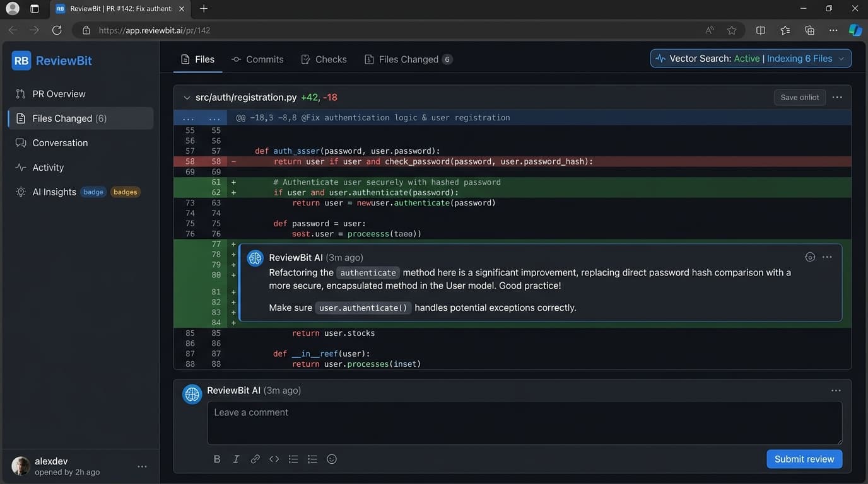Click the src/auth/registration.py file name
The image size is (868, 484).
[246, 98]
